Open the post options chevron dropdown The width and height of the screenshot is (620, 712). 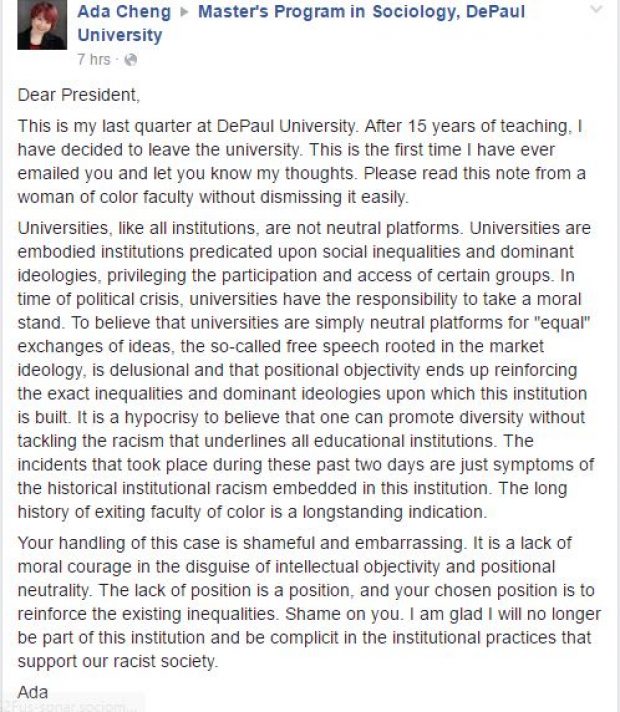pyautogui.click(x=596, y=11)
